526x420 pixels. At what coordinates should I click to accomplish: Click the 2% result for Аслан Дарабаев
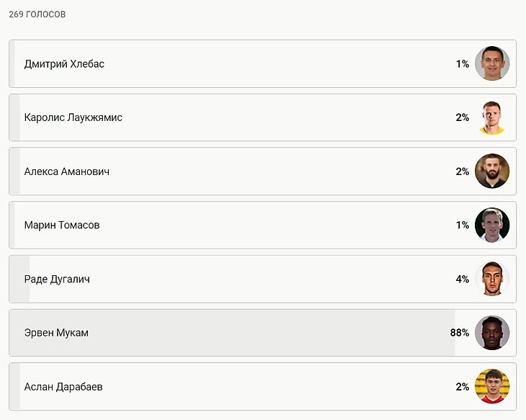[462, 387]
